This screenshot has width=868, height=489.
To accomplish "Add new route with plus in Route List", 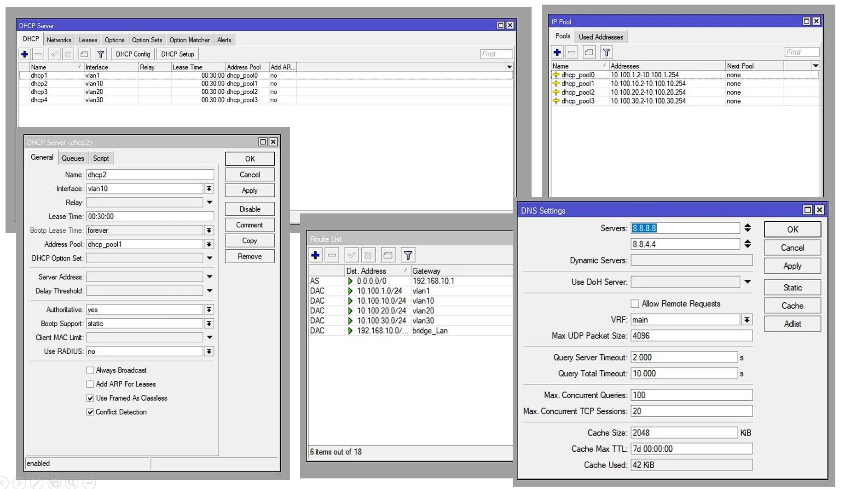I will (x=316, y=255).
